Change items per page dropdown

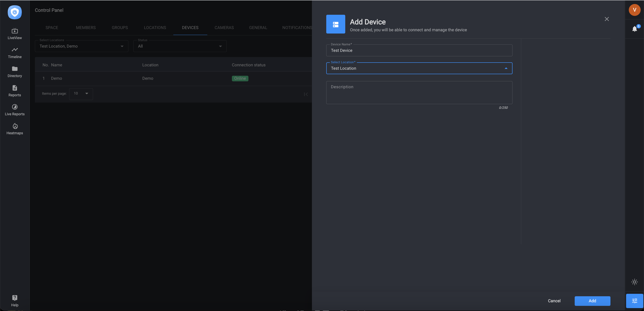click(81, 93)
